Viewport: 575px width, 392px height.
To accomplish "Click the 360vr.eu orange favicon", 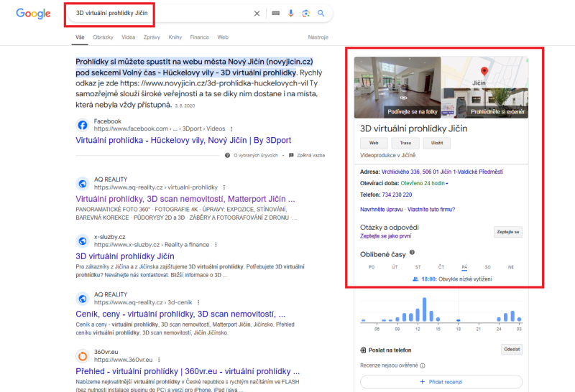I will coord(83,355).
